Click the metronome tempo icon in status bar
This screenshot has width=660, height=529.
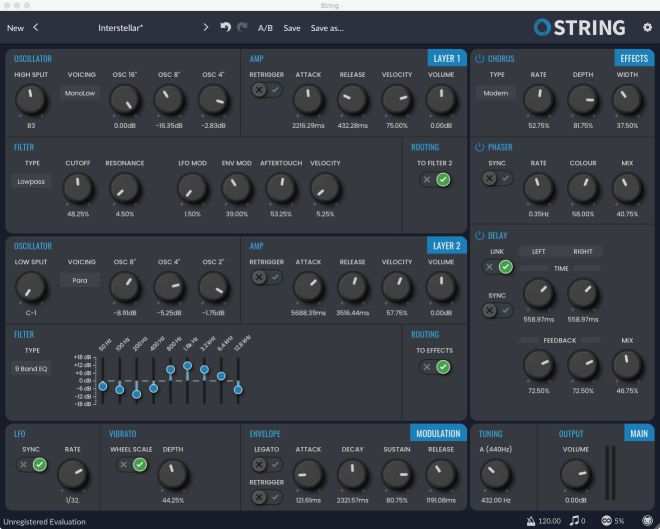pyautogui.click(x=531, y=521)
